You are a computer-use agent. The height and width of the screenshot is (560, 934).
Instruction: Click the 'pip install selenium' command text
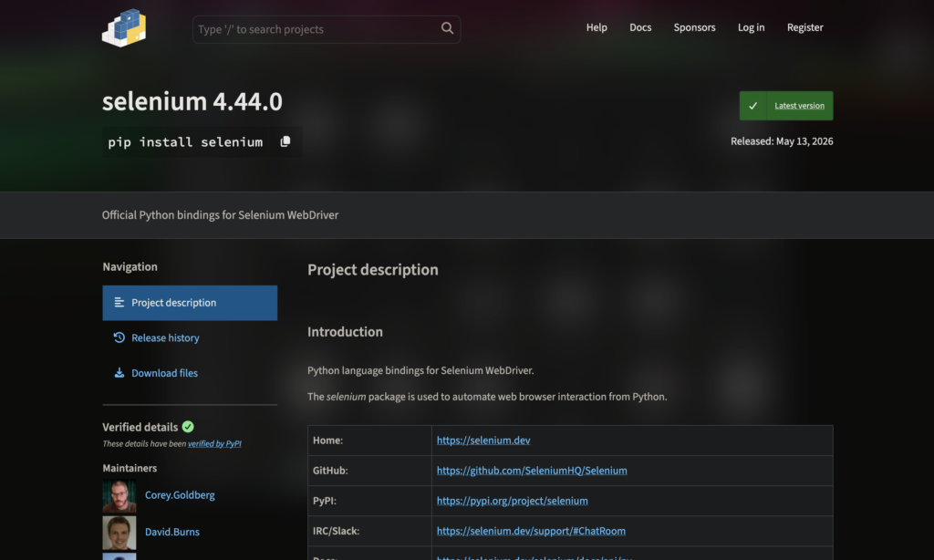point(184,141)
